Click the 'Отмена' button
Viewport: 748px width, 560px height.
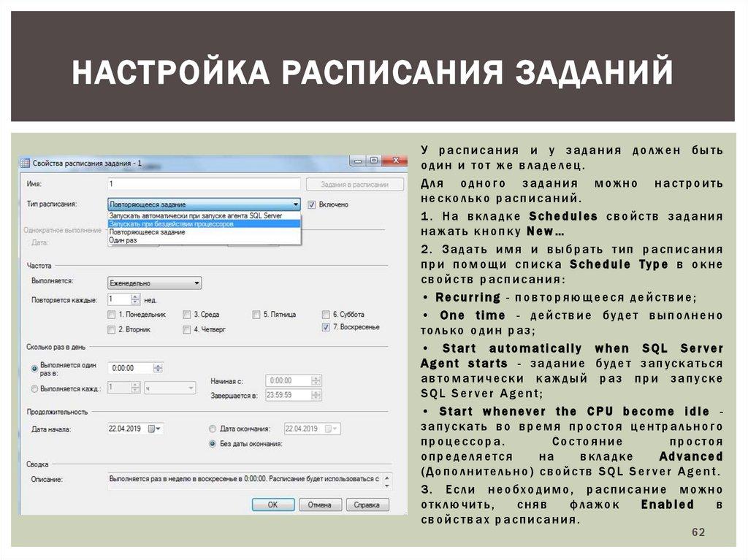tap(319, 505)
